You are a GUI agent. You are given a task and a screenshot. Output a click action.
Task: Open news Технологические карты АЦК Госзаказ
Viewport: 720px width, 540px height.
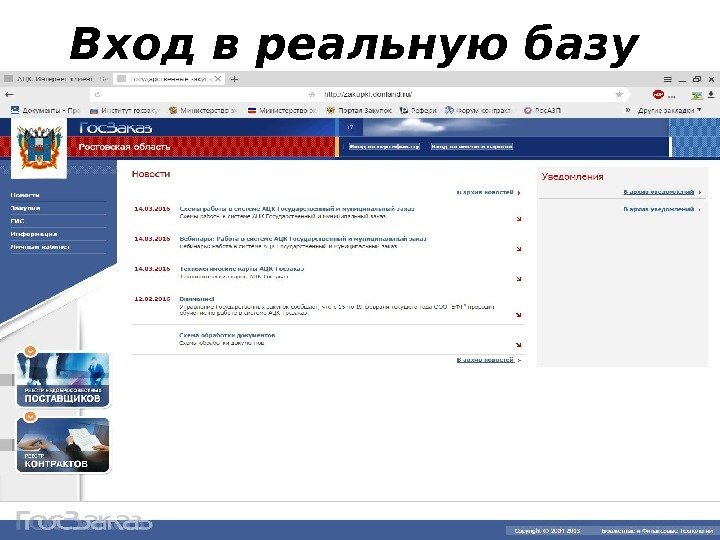(242, 269)
